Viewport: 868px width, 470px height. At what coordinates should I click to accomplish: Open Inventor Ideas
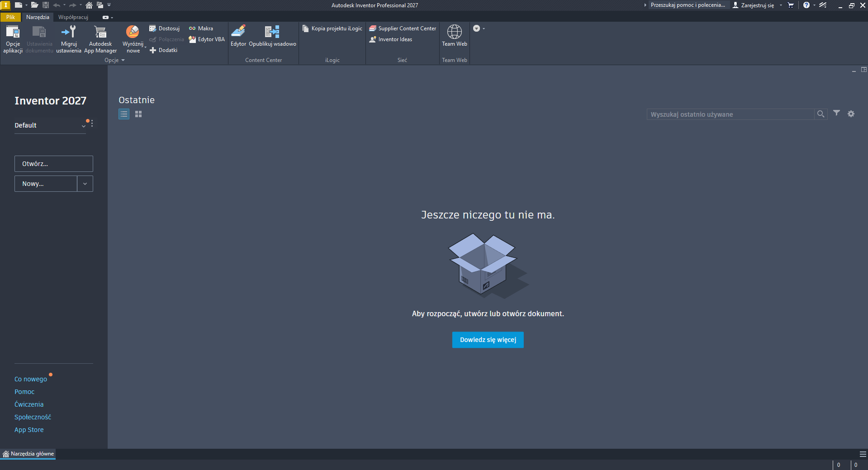[391, 39]
